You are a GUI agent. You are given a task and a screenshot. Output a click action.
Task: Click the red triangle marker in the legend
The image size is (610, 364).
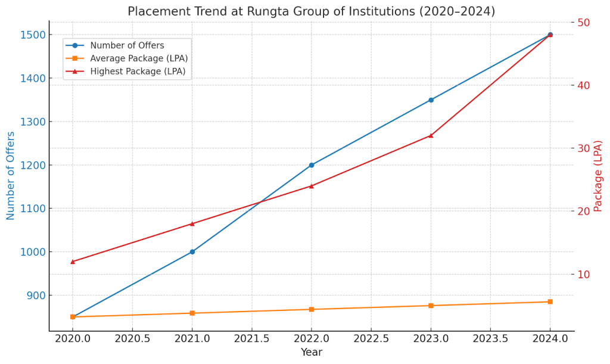coord(75,71)
